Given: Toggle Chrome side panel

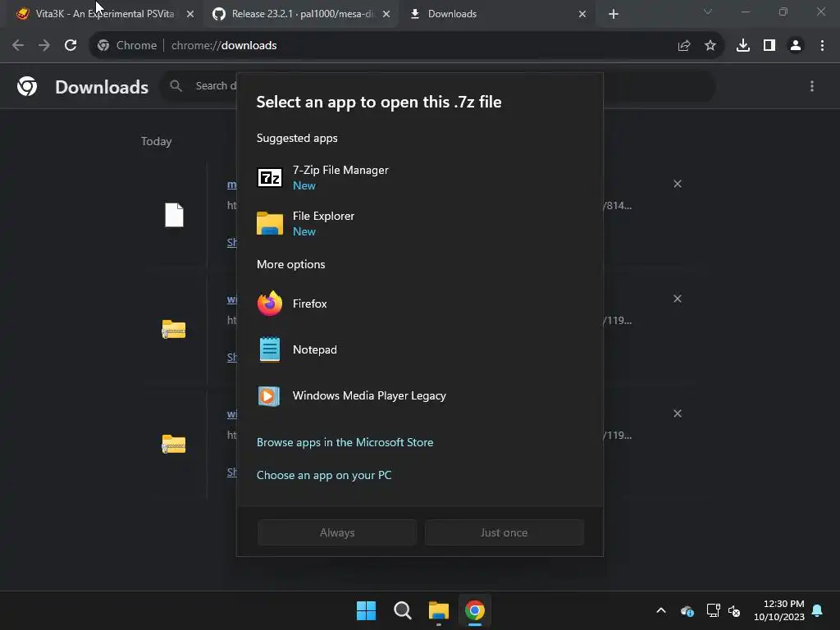Looking at the screenshot, I should coord(769,46).
